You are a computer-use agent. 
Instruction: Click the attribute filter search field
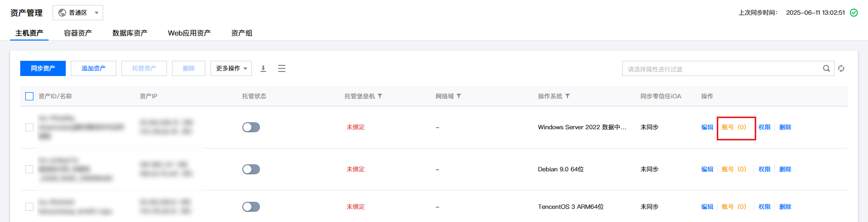click(x=722, y=68)
